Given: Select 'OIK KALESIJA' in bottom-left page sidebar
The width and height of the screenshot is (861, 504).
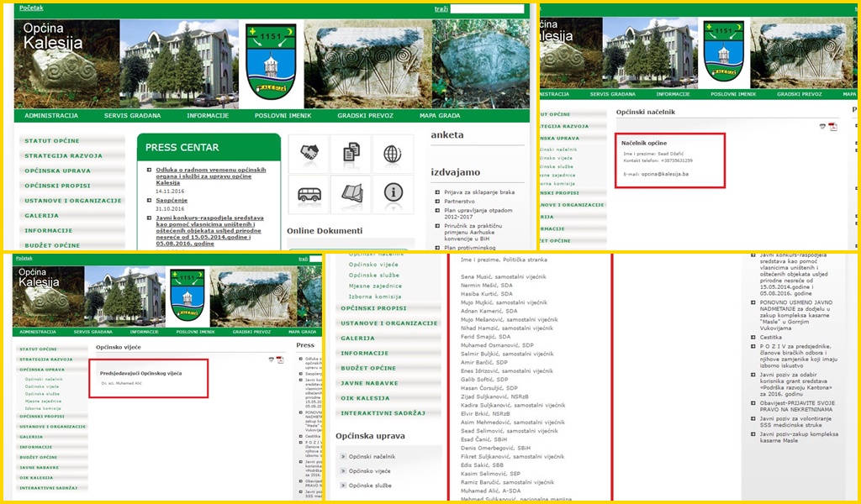Looking at the screenshot, I should click(36, 477).
